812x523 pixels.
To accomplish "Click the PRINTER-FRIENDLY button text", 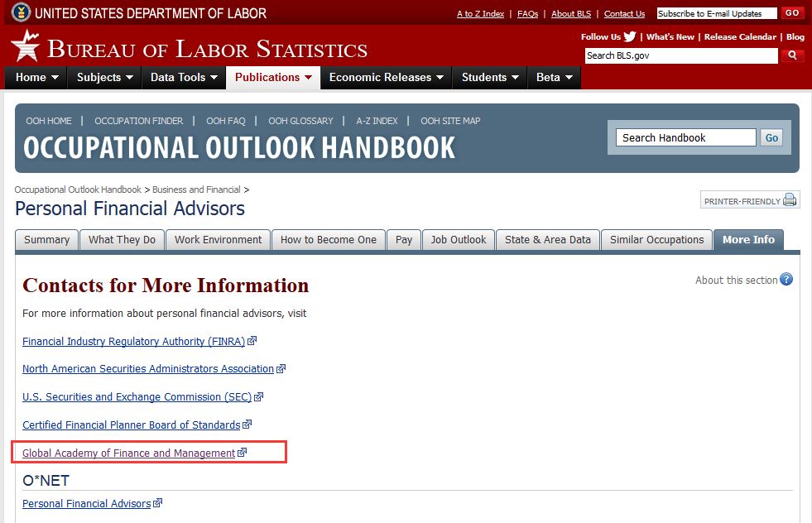I will 742,201.
